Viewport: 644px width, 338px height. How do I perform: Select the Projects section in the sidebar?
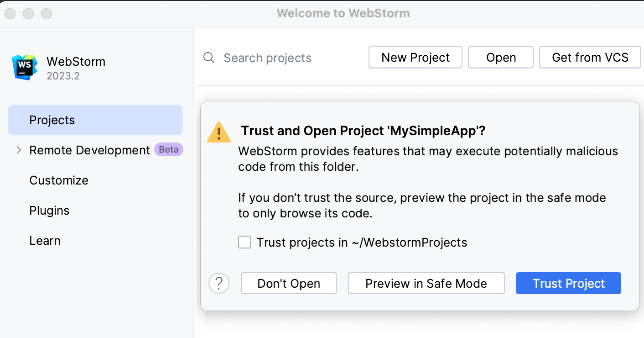tap(52, 120)
